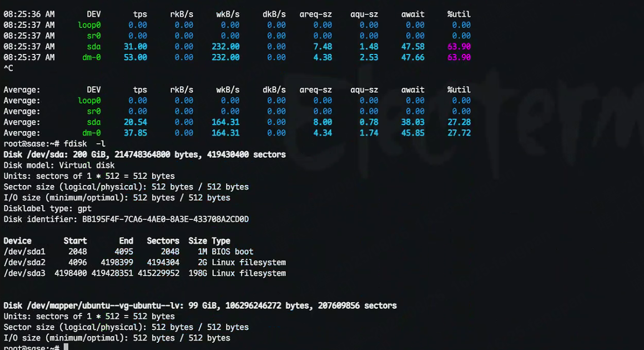Click the 'Disklabel type: gpt' line

48,208
